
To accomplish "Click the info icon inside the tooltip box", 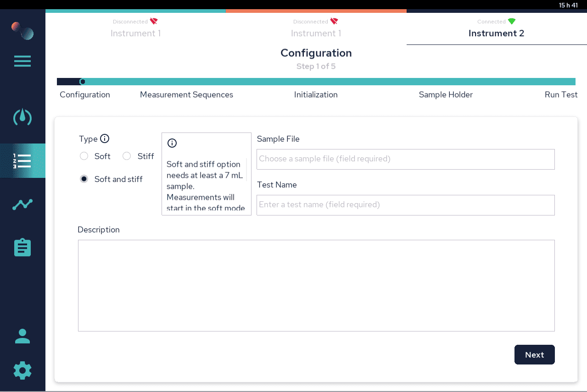I will coord(172,143).
